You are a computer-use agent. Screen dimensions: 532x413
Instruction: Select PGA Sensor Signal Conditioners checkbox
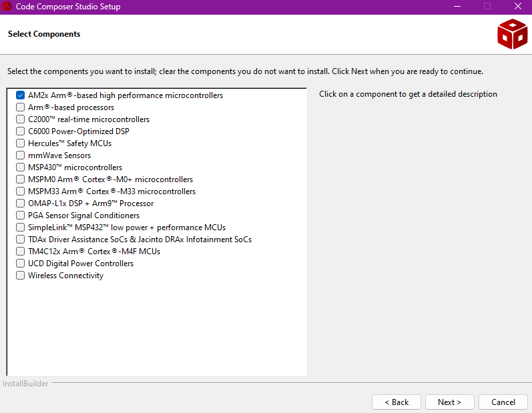[20, 216]
